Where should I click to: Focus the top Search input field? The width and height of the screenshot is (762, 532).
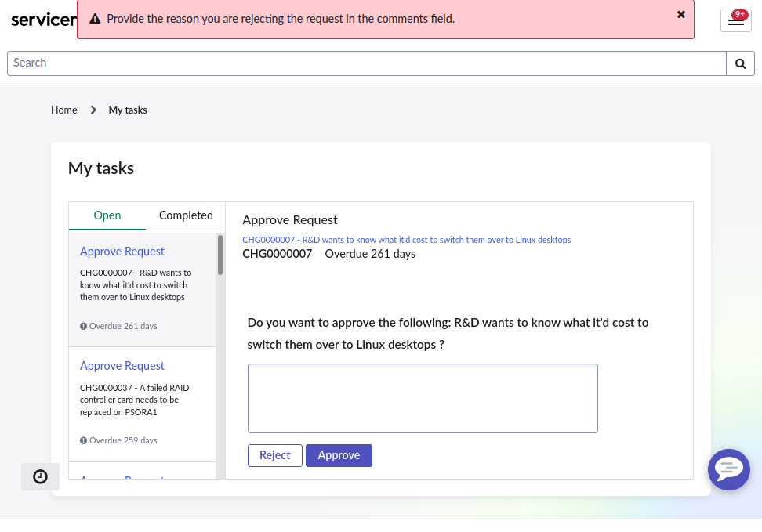coord(367,63)
